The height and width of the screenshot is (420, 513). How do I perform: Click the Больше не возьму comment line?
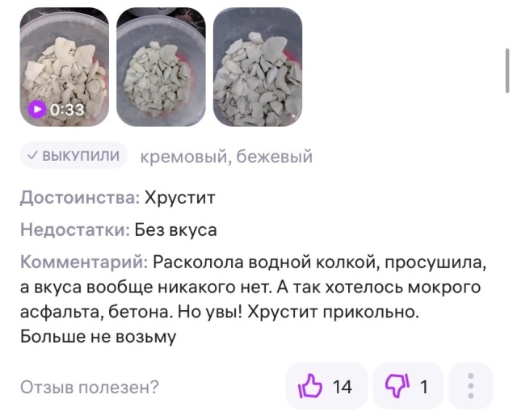[x=98, y=337]
